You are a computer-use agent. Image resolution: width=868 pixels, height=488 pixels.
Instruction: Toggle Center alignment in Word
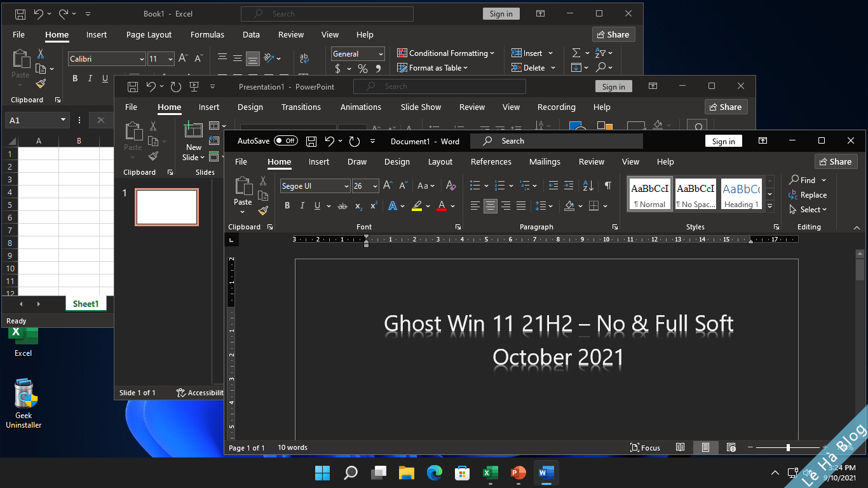pyautogui.click(x=491, y=206)
